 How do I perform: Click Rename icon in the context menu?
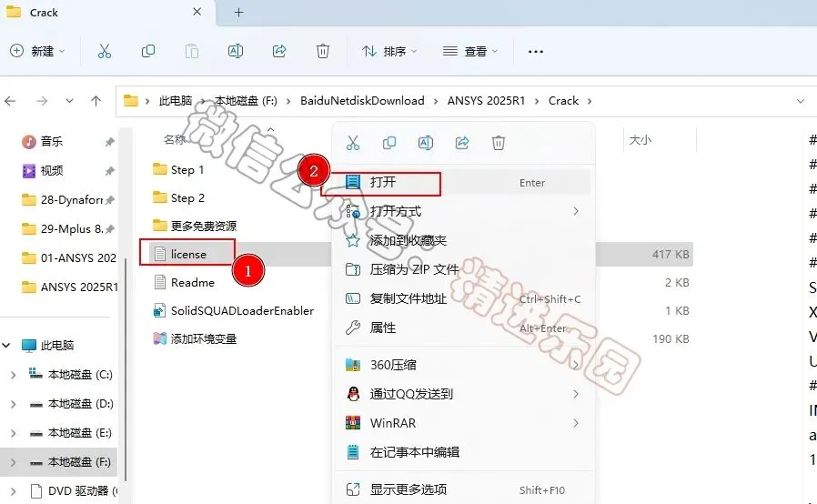click(x=426, y=143)
